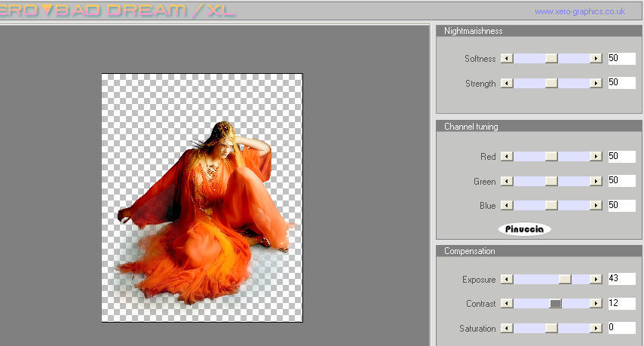644x346 pixels.
Task: Click the preview image of the woman
Action: (202, 197)
